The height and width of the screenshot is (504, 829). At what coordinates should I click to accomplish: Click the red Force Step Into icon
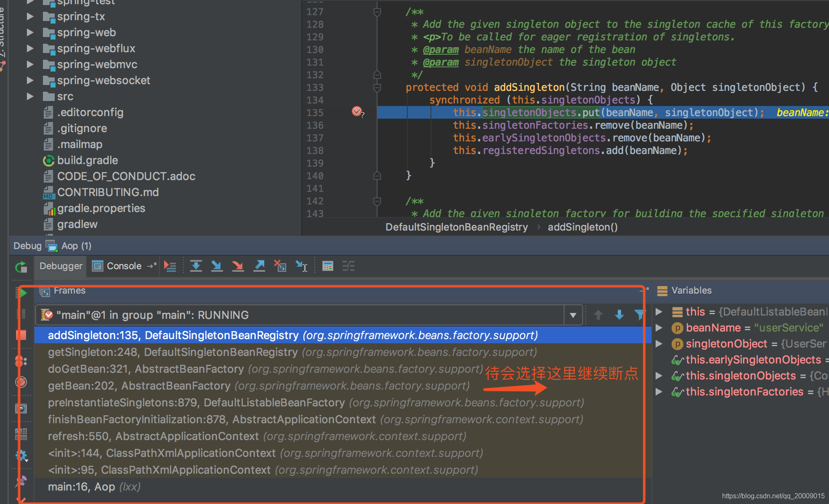coord(238,266)
